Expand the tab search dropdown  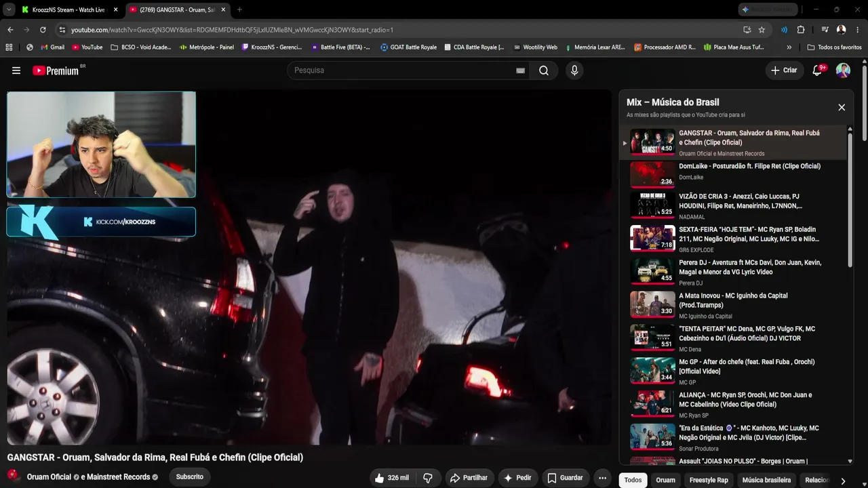point(9,9)
